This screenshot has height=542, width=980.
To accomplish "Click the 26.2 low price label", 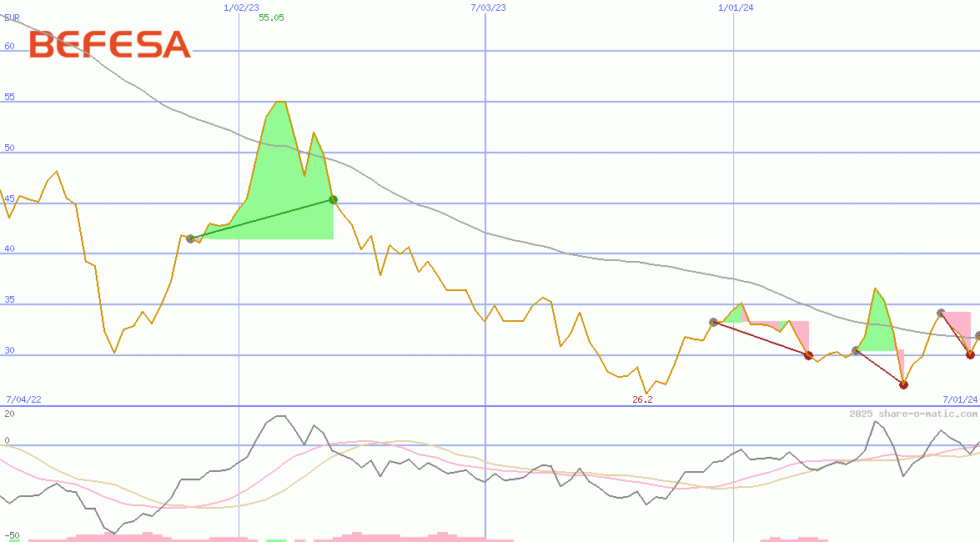I will tap(642, 399).
